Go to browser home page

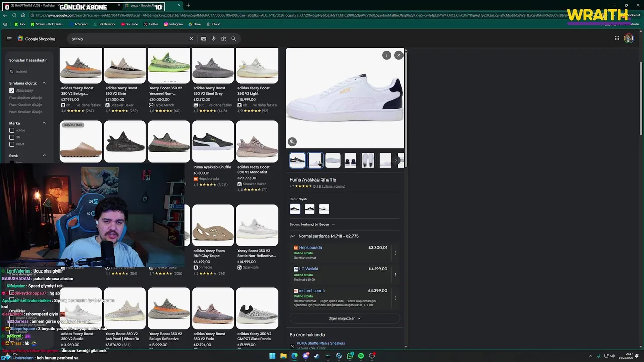coord(23,15)
